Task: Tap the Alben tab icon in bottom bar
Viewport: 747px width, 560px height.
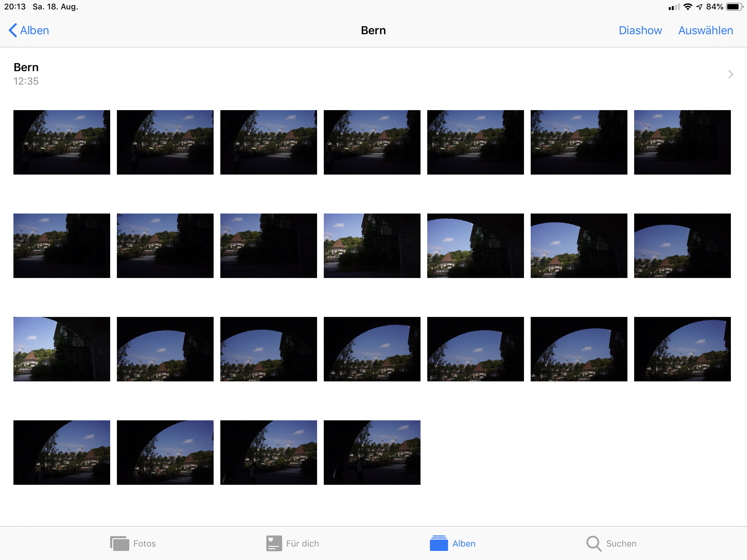Action: click(x=439, y=544)
